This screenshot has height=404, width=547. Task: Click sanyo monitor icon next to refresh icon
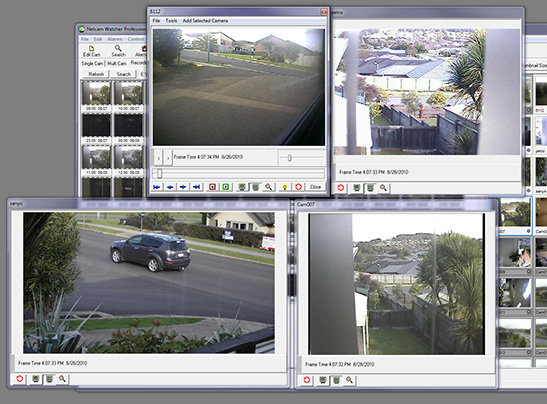(36, 379)
